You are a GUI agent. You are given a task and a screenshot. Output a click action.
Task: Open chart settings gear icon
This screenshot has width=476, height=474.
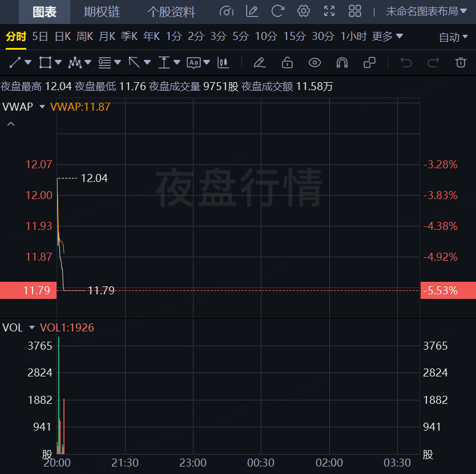304,11
